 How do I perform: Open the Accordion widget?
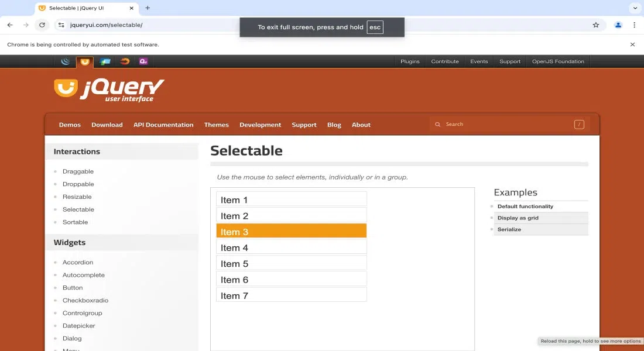(x=78, y=262)
